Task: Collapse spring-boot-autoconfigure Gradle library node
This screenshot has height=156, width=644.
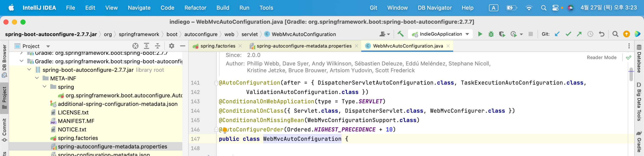Action: 21,61
